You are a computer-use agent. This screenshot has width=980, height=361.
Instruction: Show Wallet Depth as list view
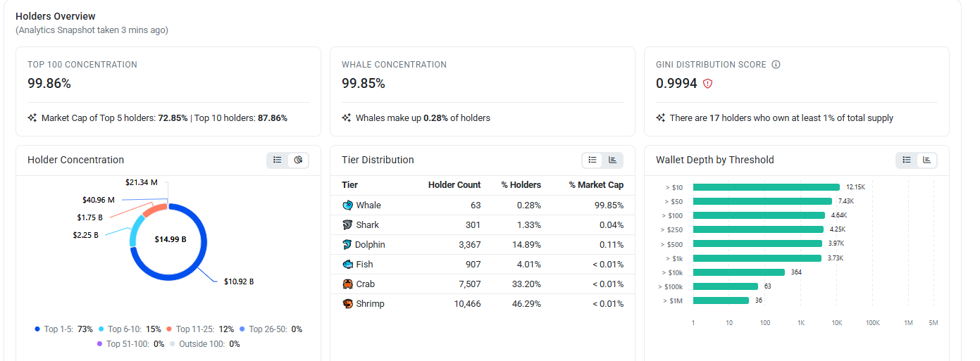[907, 160]
